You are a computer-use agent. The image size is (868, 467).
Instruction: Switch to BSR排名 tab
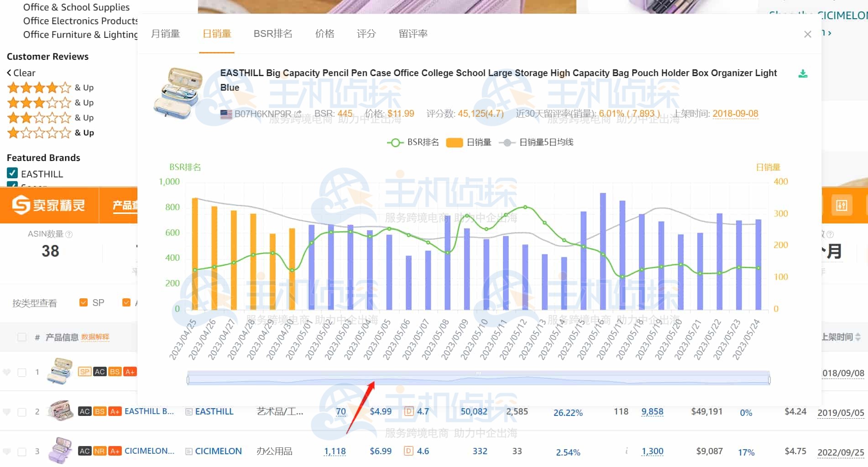pyautogui.click(x=273, y=34)
